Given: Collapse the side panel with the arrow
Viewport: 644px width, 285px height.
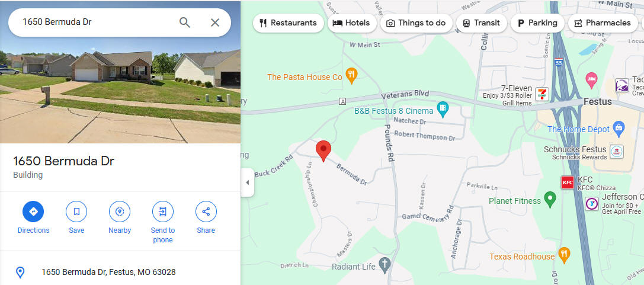Looking at the screenshot, I should pos(247,182).
